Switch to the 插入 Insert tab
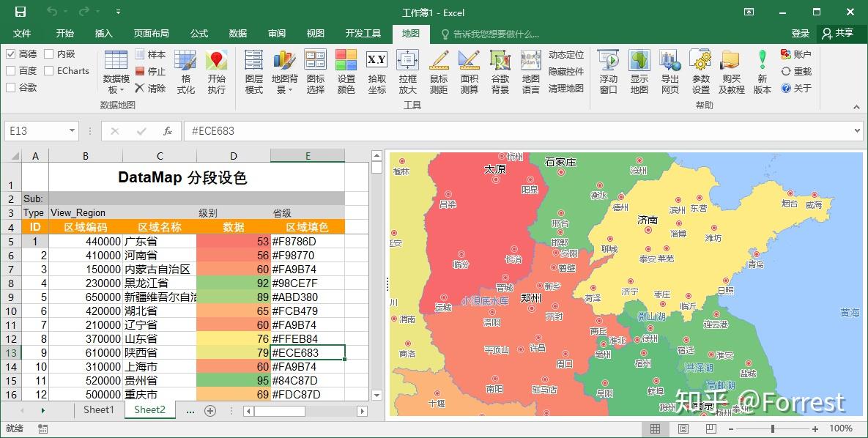Screen dimensions: 868x438 pyautogui.click(x=103, y=33)
